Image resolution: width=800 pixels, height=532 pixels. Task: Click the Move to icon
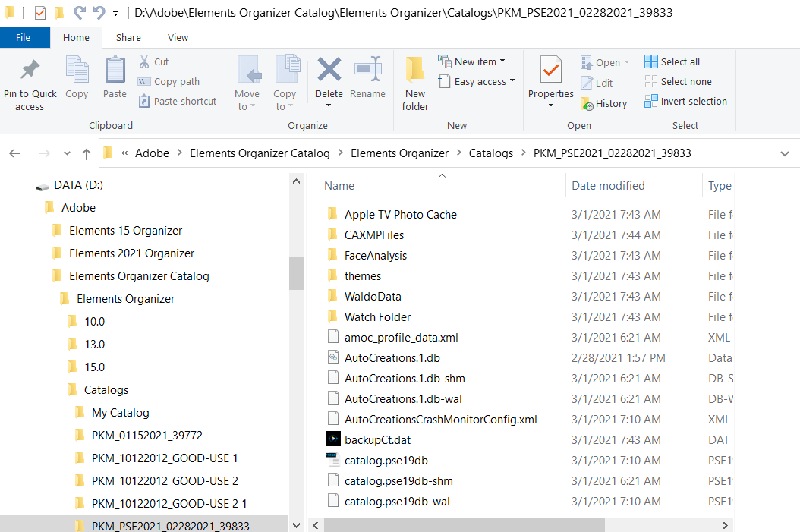pyautogui.click(x=249, y=69)
